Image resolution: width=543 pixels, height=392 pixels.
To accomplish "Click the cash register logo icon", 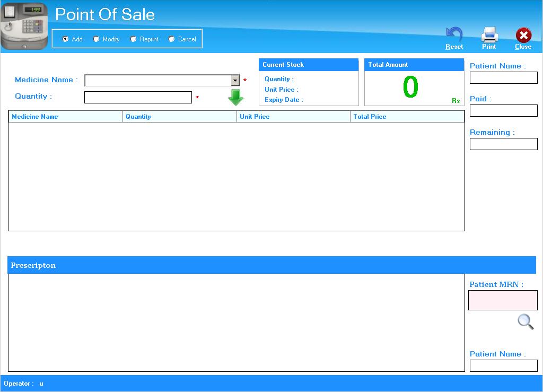I will pyautogui.click(x=24, y=27).
